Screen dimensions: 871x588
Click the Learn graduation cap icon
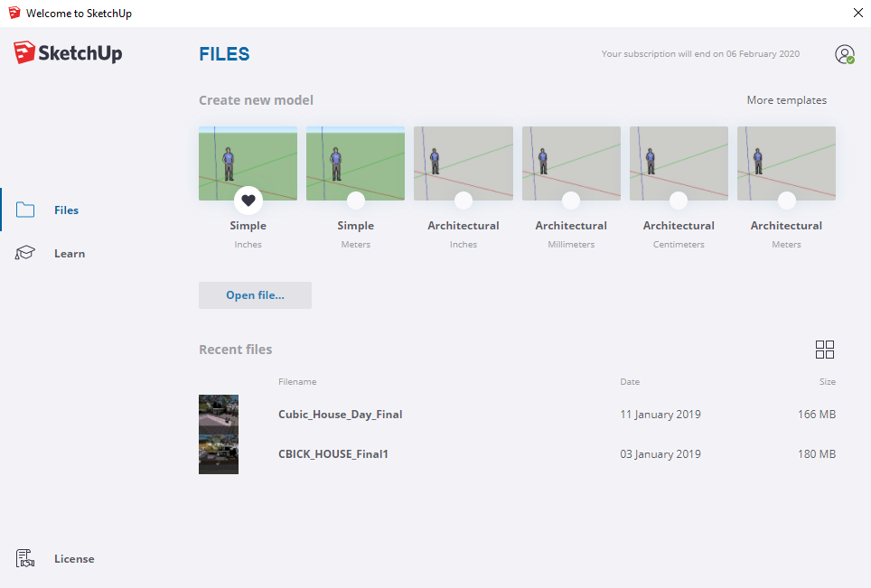(25, 253)
